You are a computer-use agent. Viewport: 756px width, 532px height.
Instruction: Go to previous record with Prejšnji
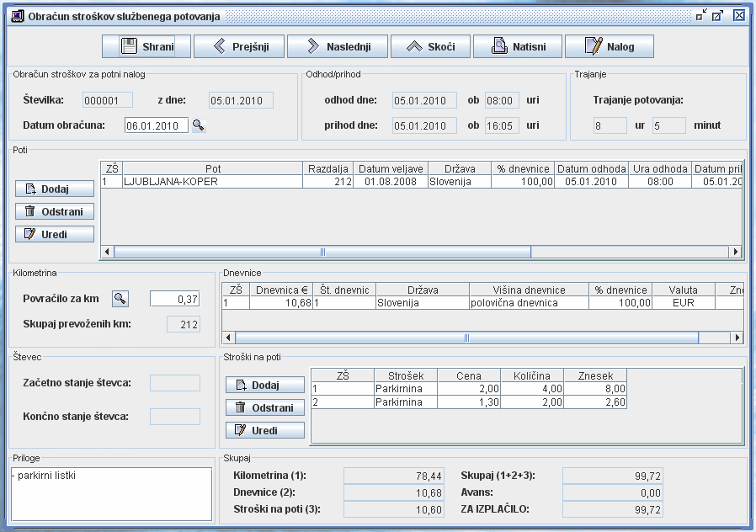(238, 46)
